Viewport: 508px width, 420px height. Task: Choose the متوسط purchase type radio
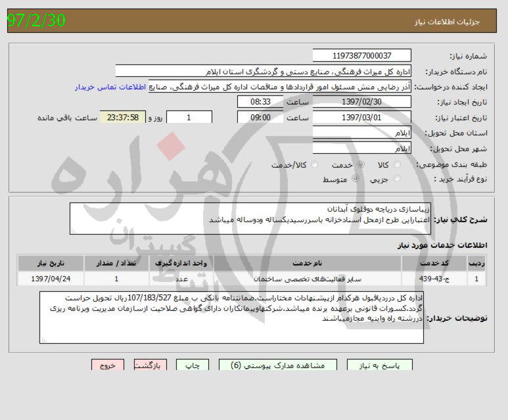point(356,179)
